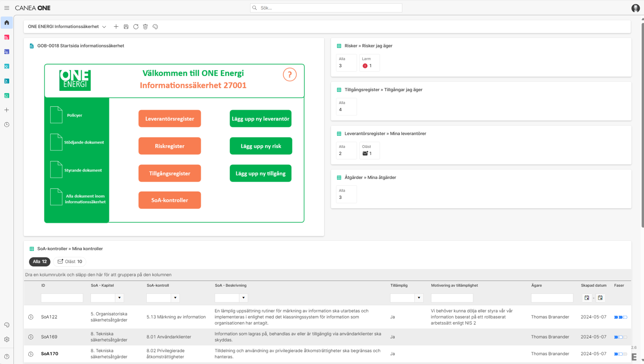Open the GOB-0018 Startsida informationssäkerhet title
Image resolution: width=644 pixels, height=364 pixels.
point(81,46)
